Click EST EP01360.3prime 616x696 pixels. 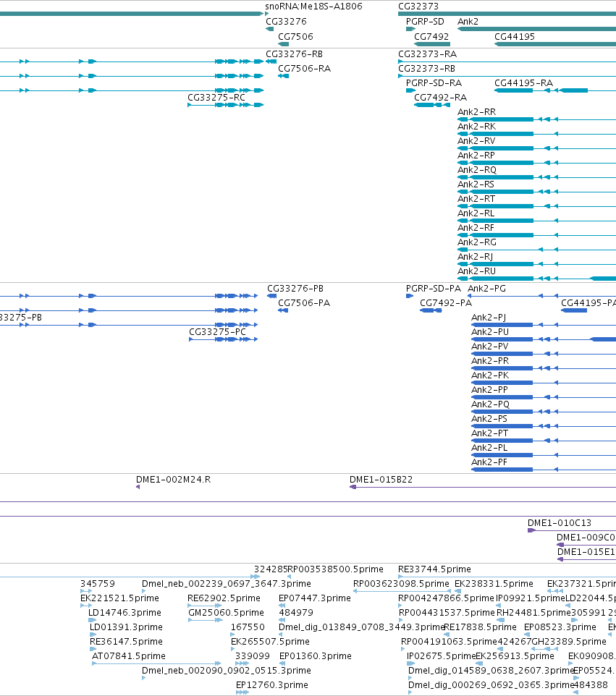click(316, 656)
